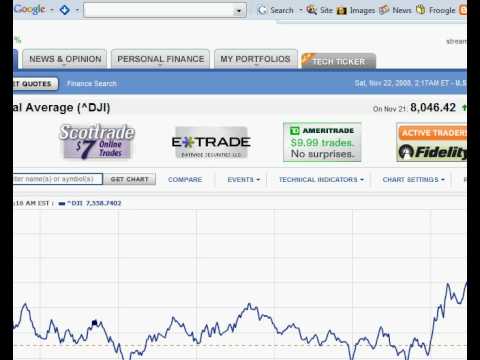Image resolution: width=480 pixels, height=360 pixels.
Task: Open the News icon in Google toolbar
Action: pos(384,10)
